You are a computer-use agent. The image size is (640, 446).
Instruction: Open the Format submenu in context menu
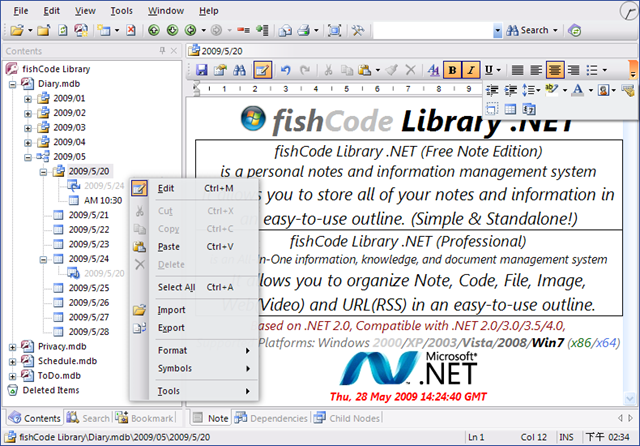click(194, 351)
